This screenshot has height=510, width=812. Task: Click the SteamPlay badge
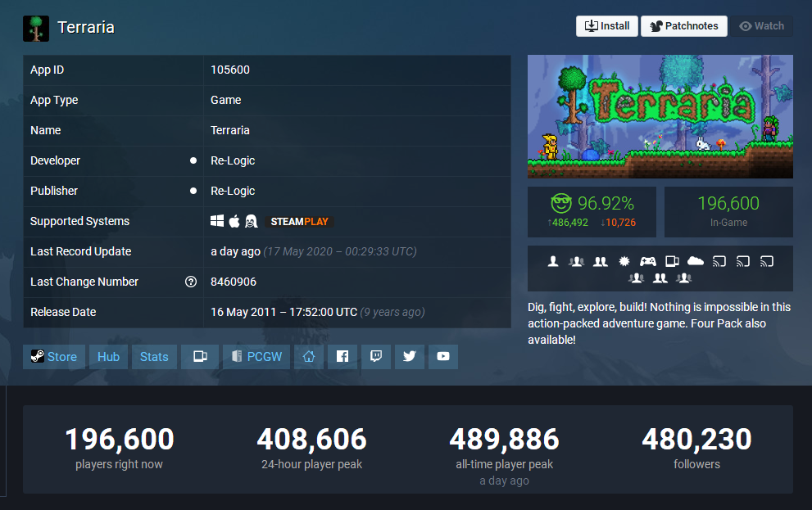point(299,221)
